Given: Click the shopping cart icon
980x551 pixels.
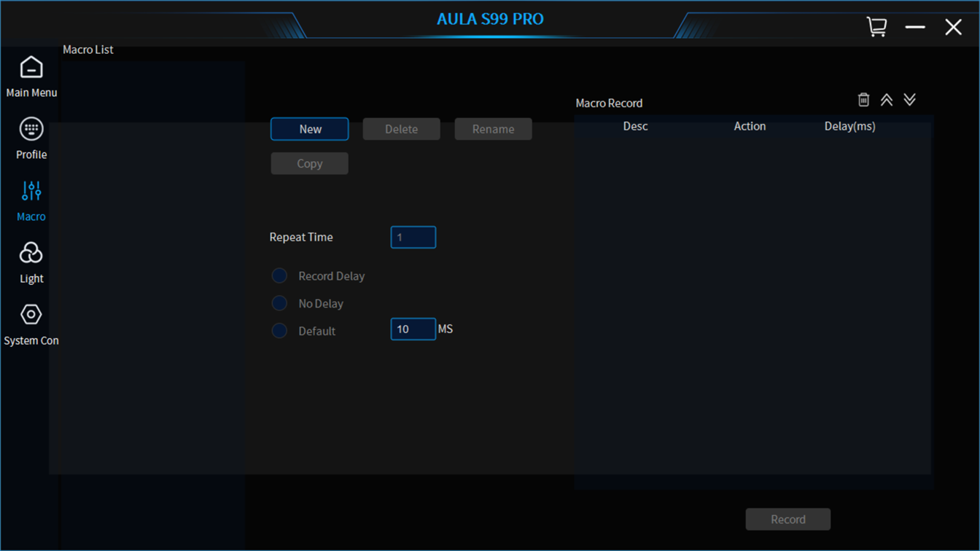Looking at the screenshot, I should coord(876,27).
